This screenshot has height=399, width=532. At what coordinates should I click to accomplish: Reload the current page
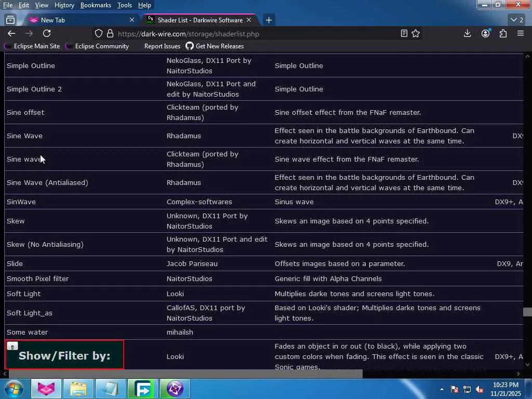[x=47, y=33]
